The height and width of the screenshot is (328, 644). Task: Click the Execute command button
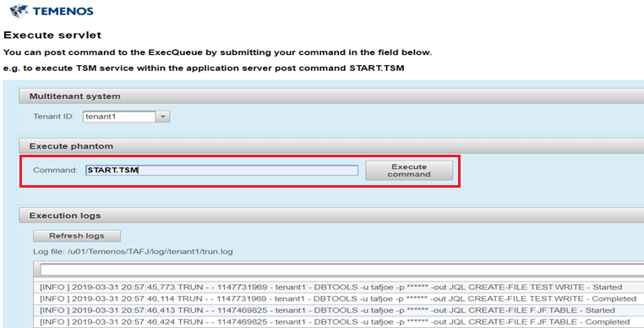409,171
